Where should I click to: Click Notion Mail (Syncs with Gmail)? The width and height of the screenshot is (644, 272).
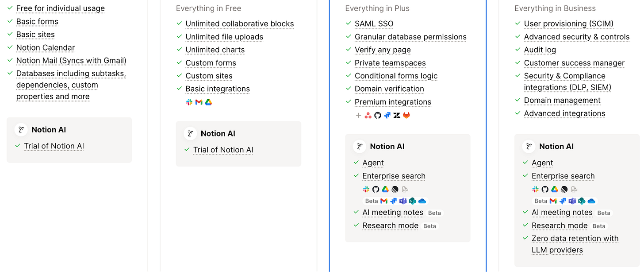71,61
